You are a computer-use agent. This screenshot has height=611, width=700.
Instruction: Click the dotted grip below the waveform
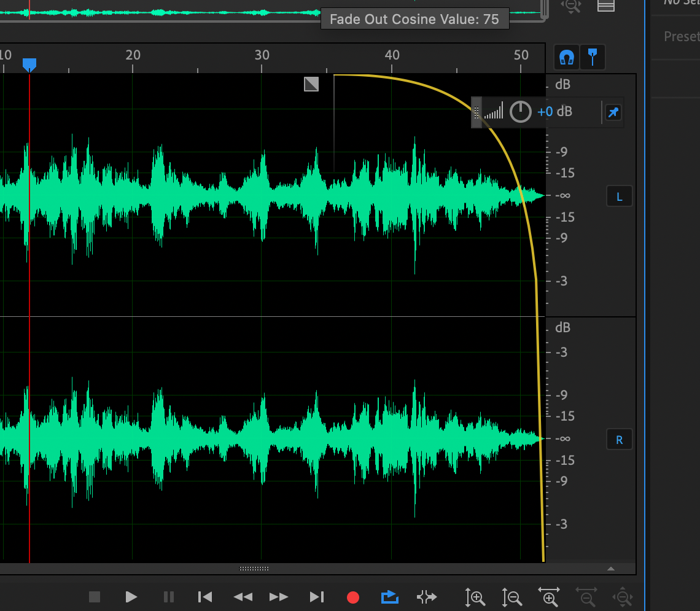[x=254, y=569]
